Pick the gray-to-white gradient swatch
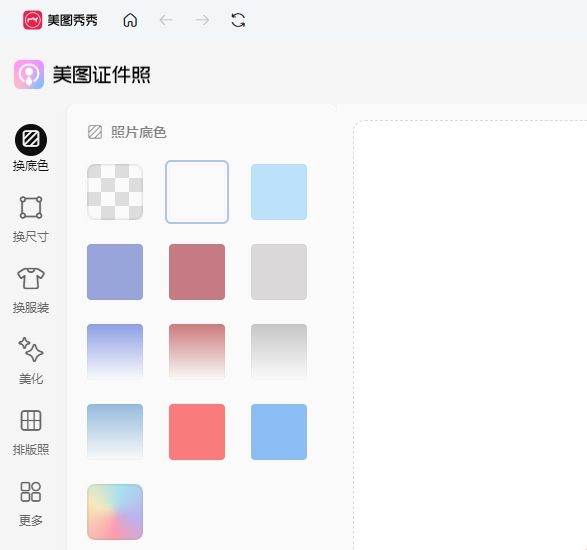587x550 pixels. pyautogui.click(x=279, y=352)
